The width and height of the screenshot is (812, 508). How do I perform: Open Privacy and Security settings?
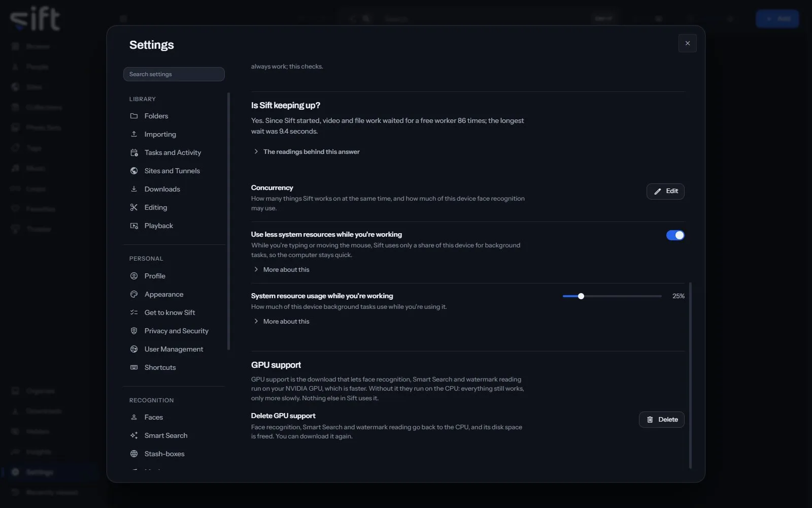click(174, 331)
